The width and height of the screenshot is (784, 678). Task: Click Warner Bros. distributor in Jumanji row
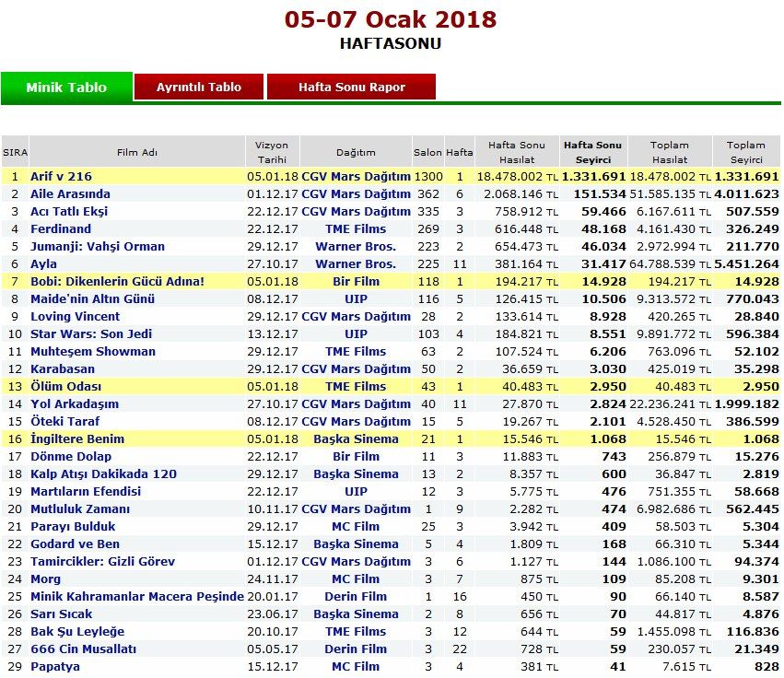pyautogui.click(x=356, y=246)
